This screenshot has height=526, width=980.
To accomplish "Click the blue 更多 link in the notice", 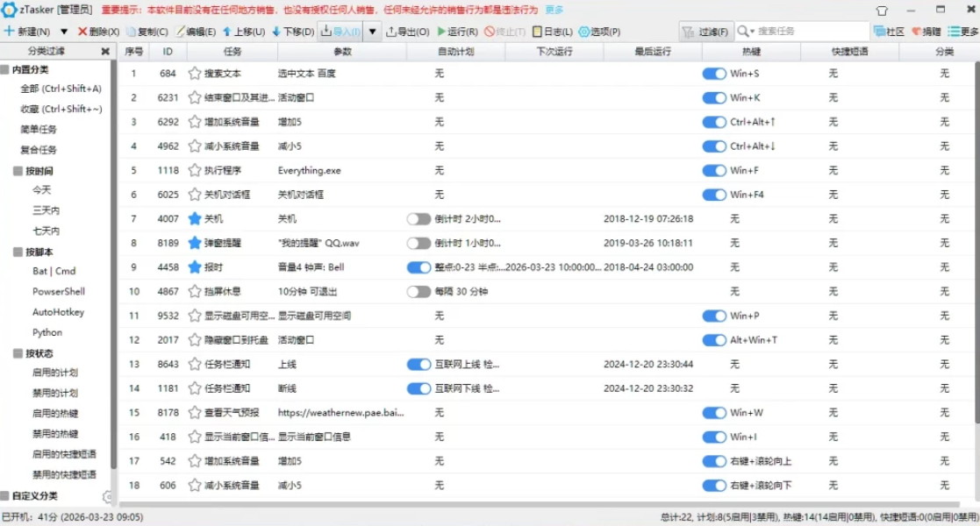I will click(554, 10).
